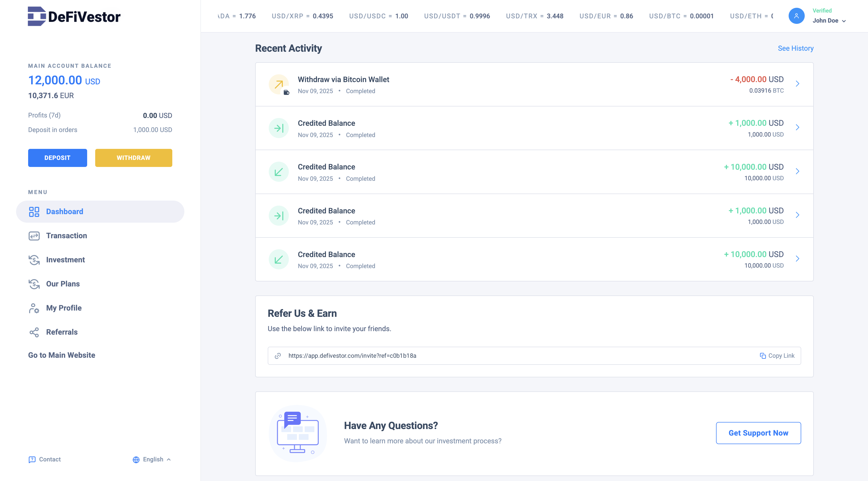Open the See History link
Screen dimensions: 868x481
click(x=795, y=48)
